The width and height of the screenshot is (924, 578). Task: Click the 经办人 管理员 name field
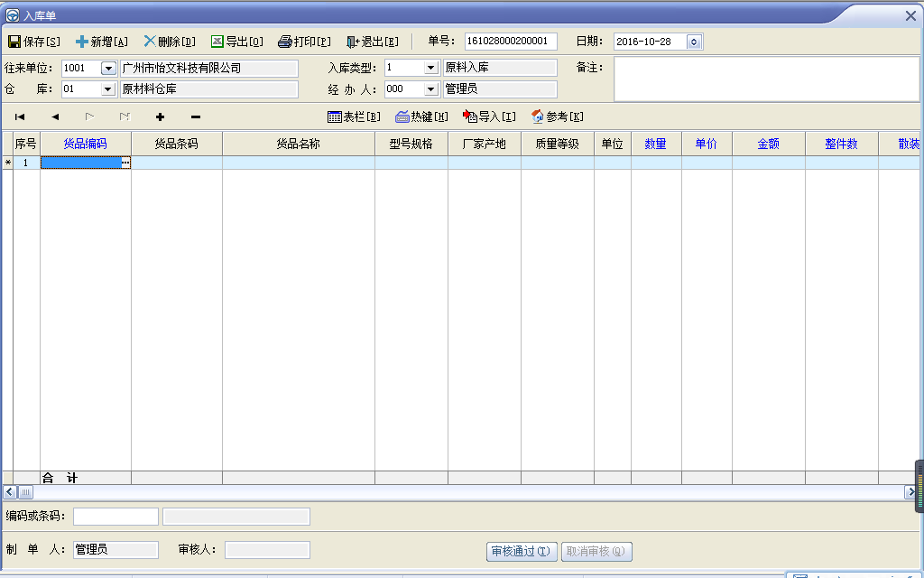click(x=500, y=89)
